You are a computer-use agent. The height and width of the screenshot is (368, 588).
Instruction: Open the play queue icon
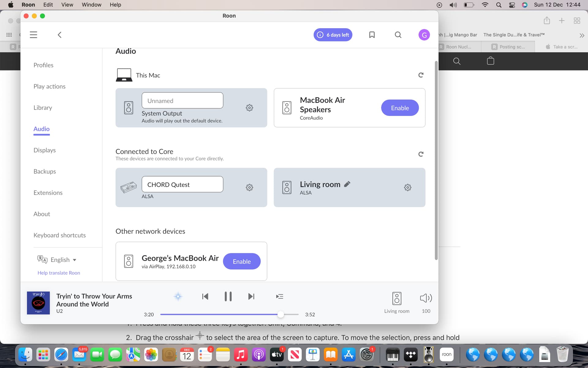pos(279,297)
